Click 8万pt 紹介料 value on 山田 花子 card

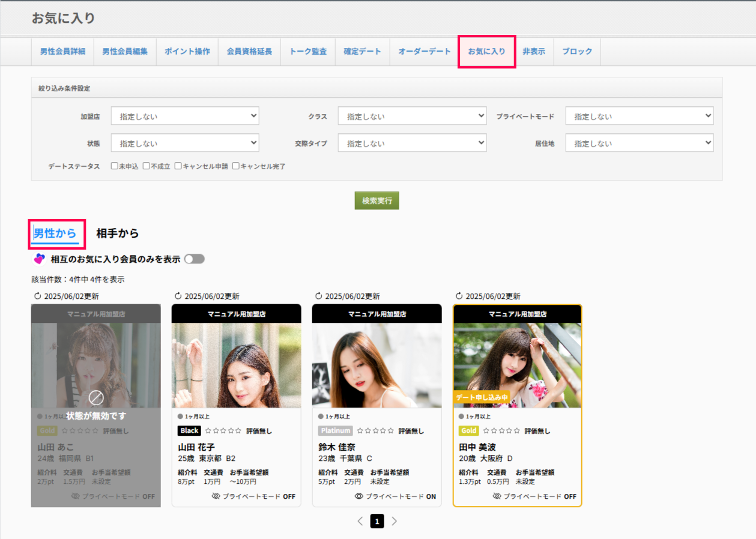click(186, 481)
